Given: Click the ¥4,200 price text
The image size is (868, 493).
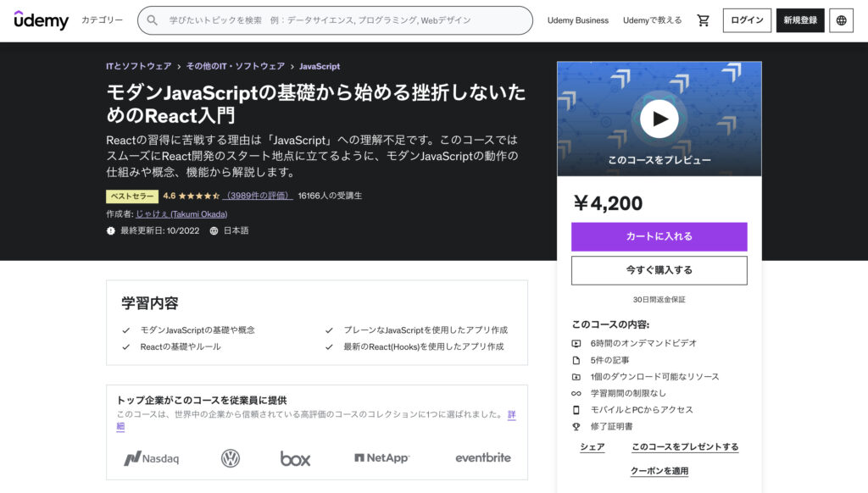Looking at the screenshot, I should click(608, 203).
